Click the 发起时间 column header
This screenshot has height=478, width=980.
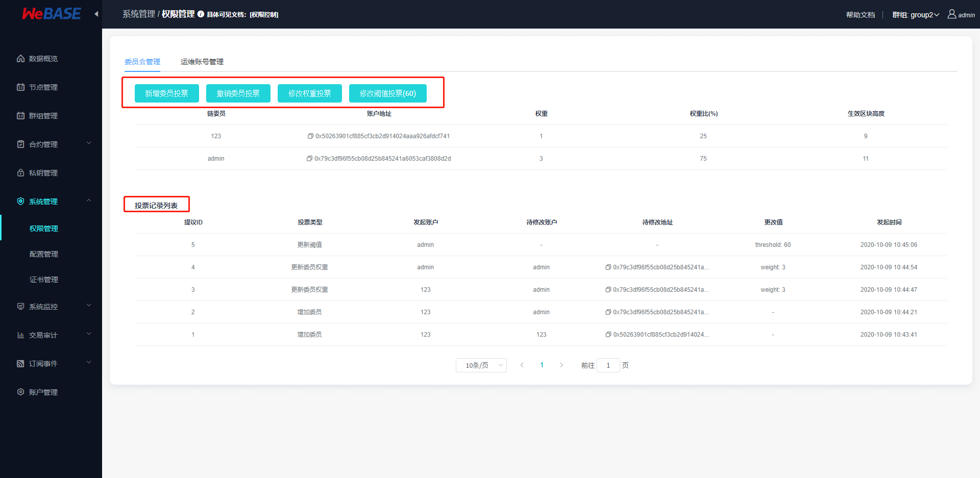[x=889, y=222]
